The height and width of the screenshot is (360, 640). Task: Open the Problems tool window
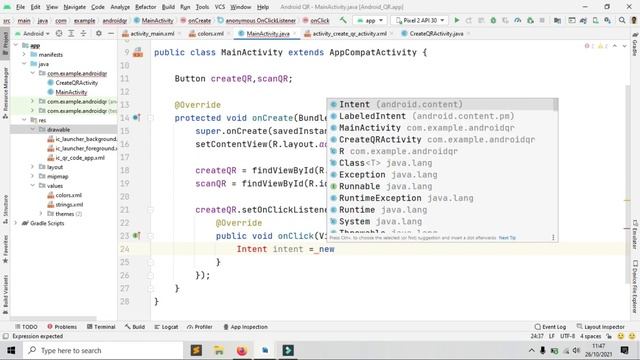coord(62,327)
